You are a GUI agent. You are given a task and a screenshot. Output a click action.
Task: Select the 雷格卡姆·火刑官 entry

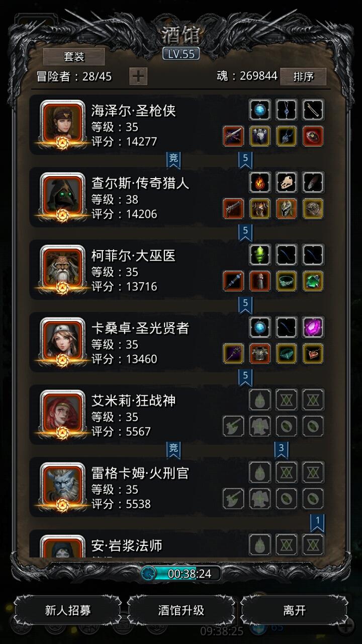pyautogui.click(x=177, y=487)
